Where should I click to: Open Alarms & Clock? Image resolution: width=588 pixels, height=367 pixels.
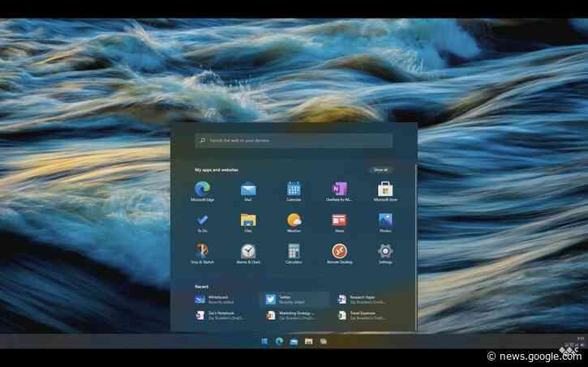248,254
